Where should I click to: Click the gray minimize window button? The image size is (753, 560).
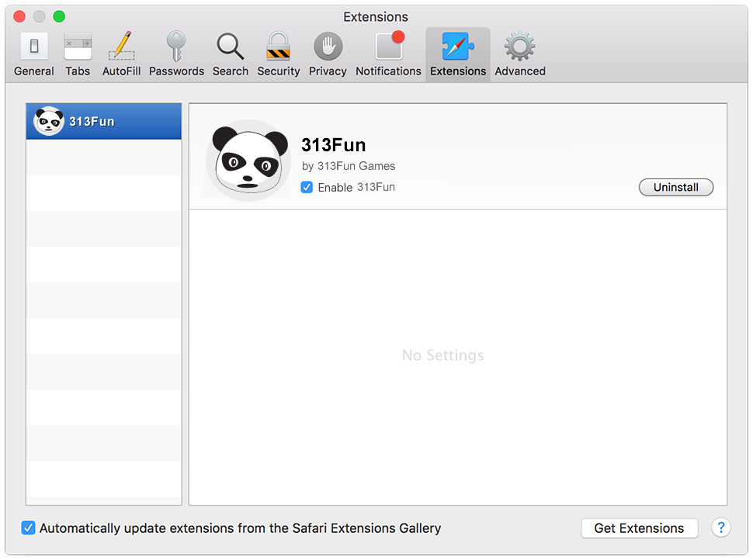[40, 17]
